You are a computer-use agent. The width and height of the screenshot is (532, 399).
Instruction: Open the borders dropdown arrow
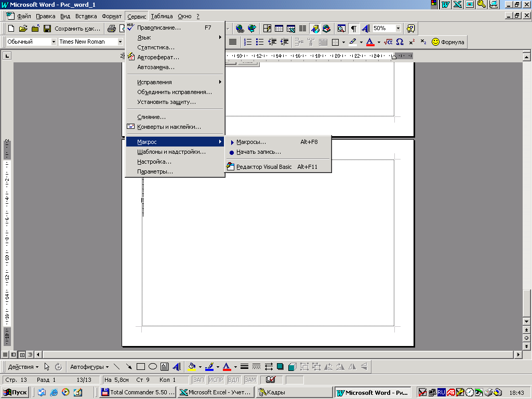coord(343,42)
